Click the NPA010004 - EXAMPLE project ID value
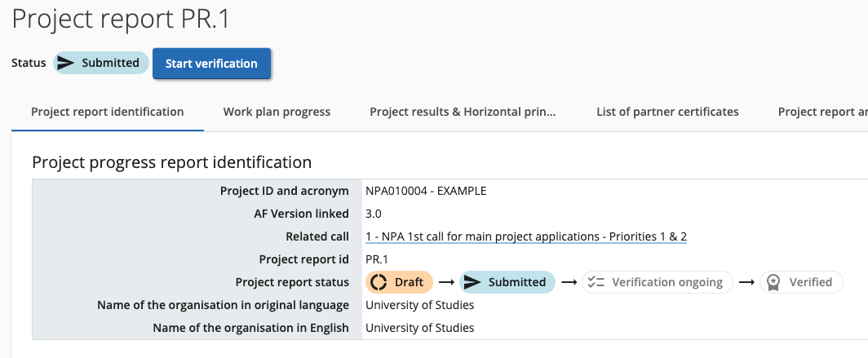868x358 pixels. 426,191
